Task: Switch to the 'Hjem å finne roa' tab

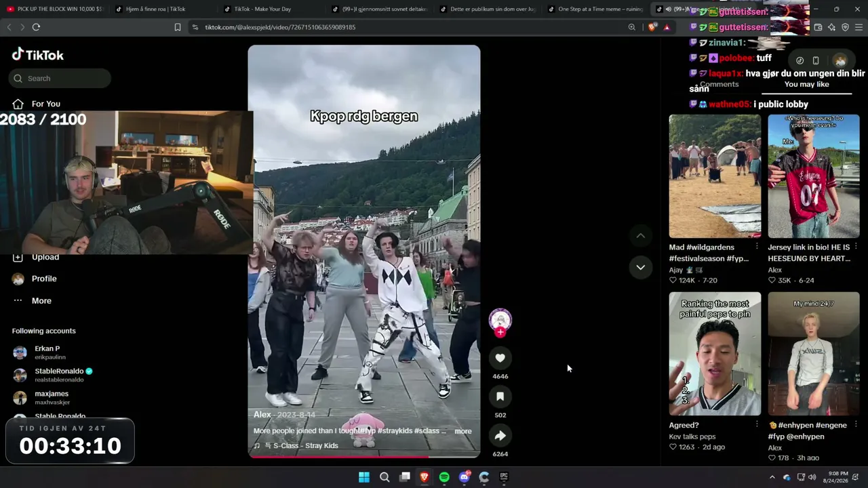Action: pyautogui.click(x=162, y=9)
